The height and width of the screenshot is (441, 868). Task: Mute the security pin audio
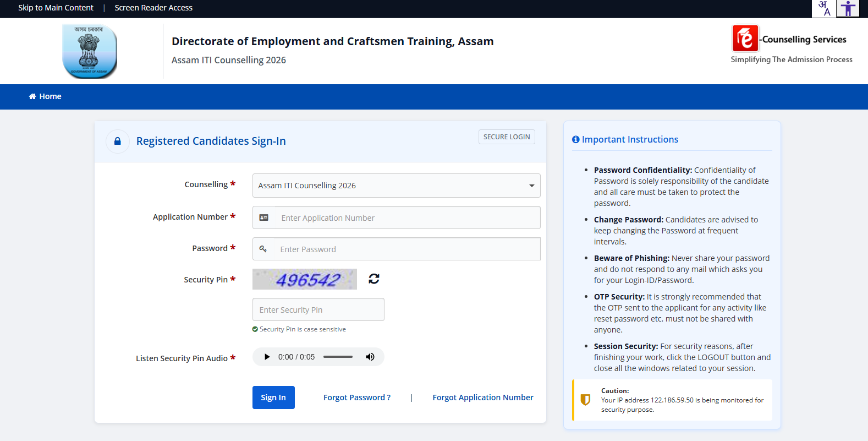pos(370,357)
